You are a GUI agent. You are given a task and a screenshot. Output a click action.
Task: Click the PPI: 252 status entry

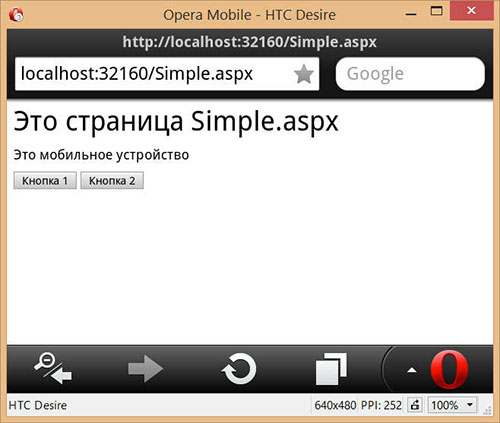point(381,405)
